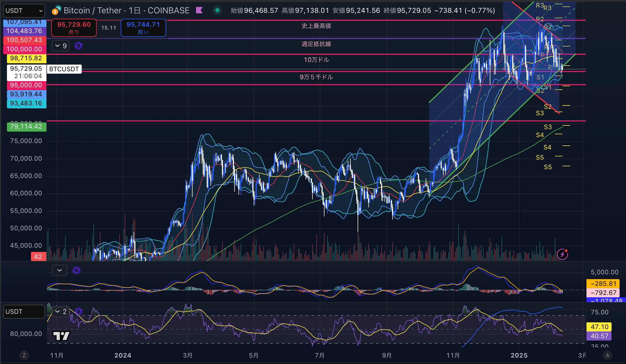The width and height of the screenshot is (626, 364).
Task: Click the Z timezone button
Action: click(24, 355)
